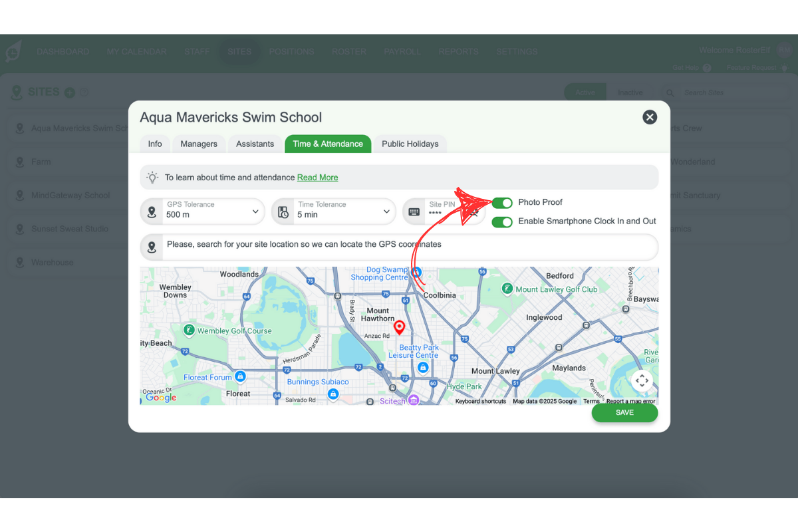The image size is (798, 532).
Task: Disable the Photo Proof toggle
Action: click(502, 203)
